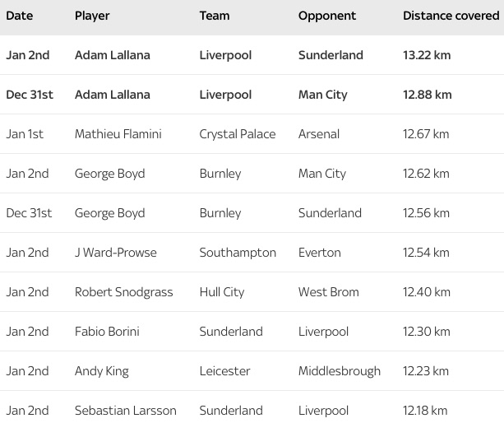This screenshot has height=423, width=504.
Task: Click the West Brom opponent cell
Action: pos(329,292)
